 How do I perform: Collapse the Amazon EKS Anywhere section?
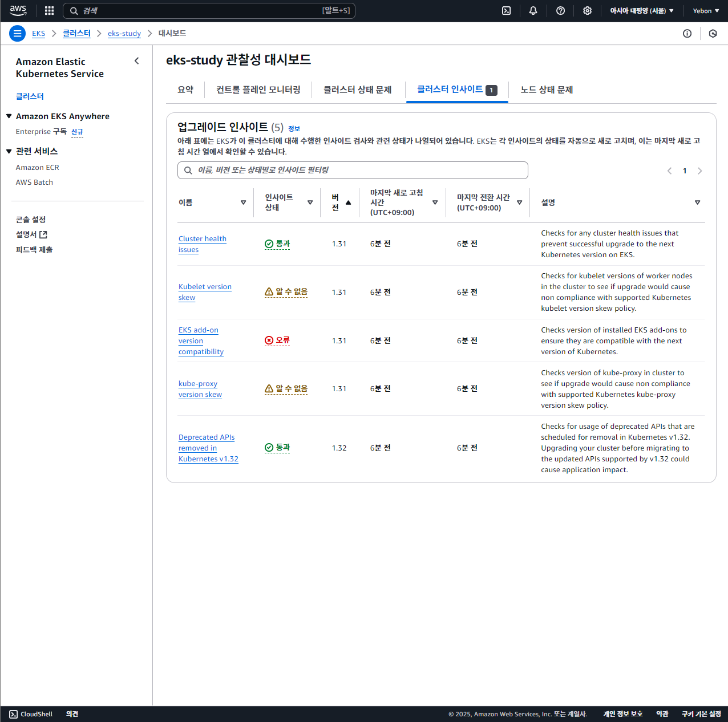click(x=9, y=116)
